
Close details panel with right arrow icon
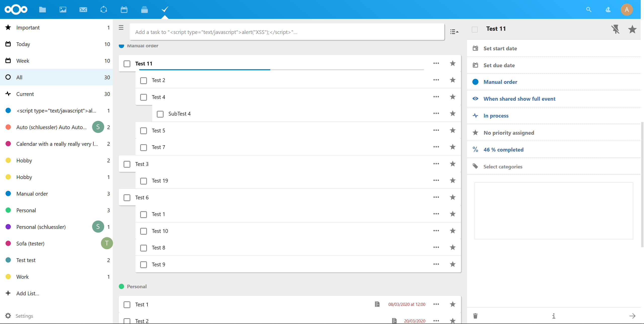pyautogui.click(x=632, y=316)
